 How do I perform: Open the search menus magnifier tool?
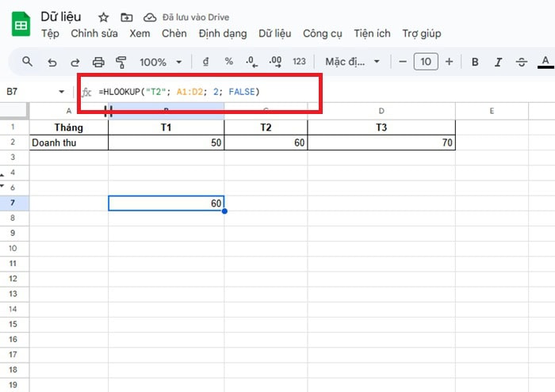click(27, 62)
